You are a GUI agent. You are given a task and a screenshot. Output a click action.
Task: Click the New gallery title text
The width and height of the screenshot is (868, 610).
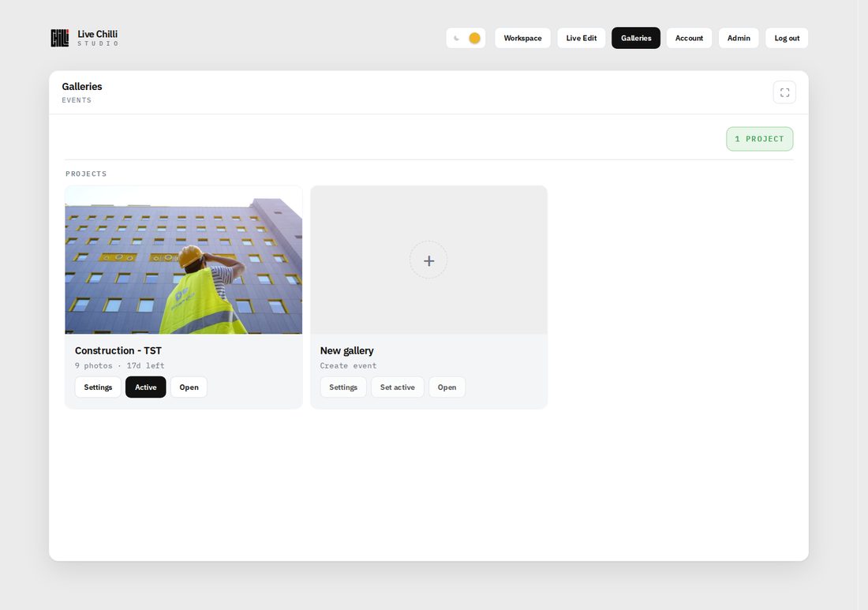point(346,350)
